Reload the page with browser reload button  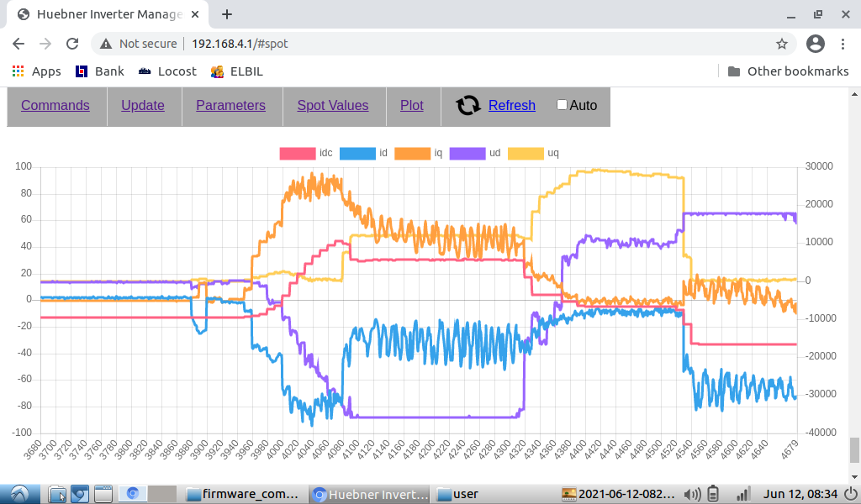pos(72,44)
